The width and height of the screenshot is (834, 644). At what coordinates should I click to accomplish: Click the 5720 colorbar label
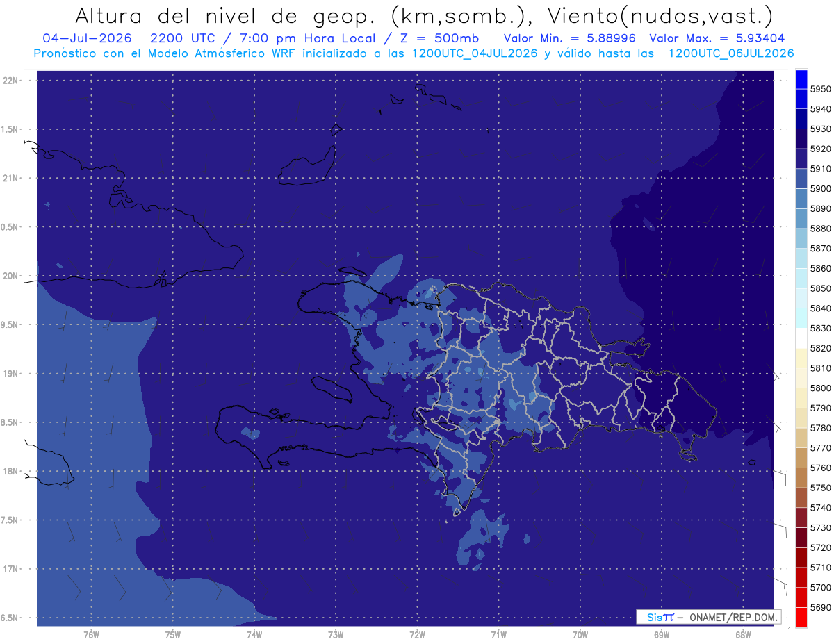820,548
